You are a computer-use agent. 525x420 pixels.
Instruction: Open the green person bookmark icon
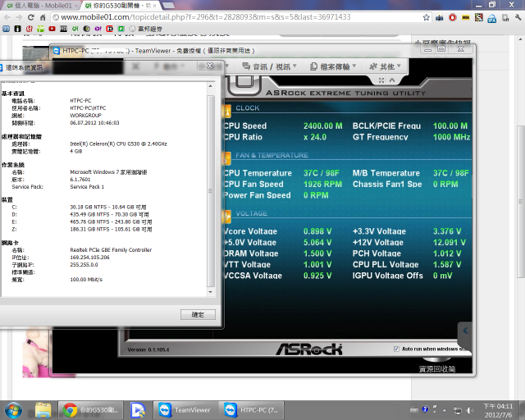click(x=40, y=29)
